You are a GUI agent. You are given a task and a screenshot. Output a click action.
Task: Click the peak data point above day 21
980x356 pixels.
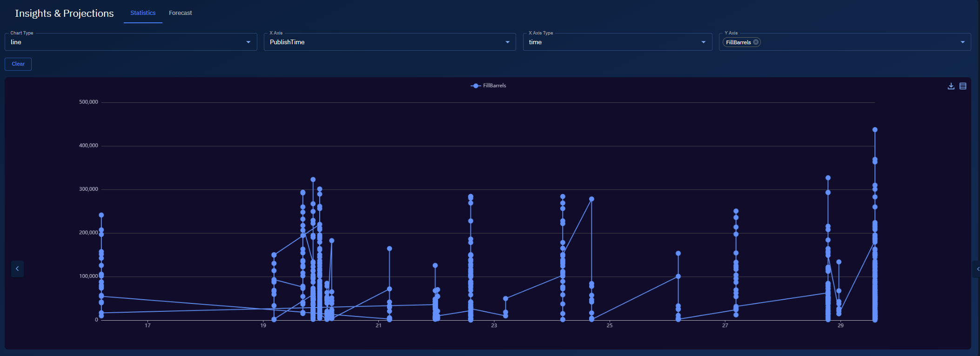click(389, 249)
